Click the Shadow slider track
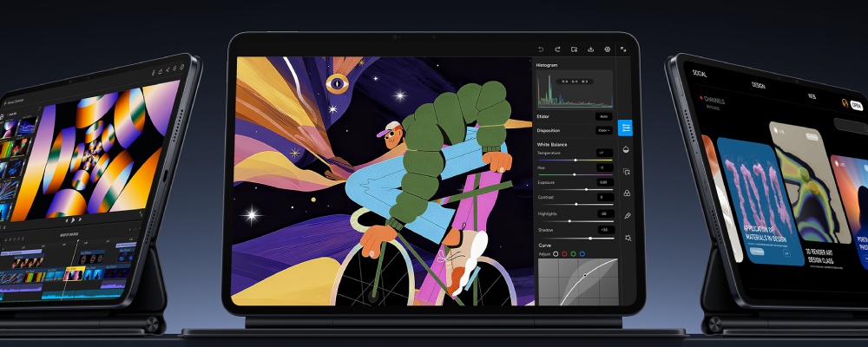 [575, 238]
